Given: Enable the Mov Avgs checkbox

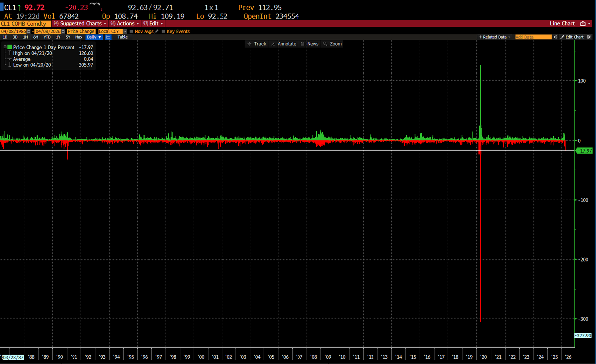Looking at the screenshot, I should click(131, 31).
